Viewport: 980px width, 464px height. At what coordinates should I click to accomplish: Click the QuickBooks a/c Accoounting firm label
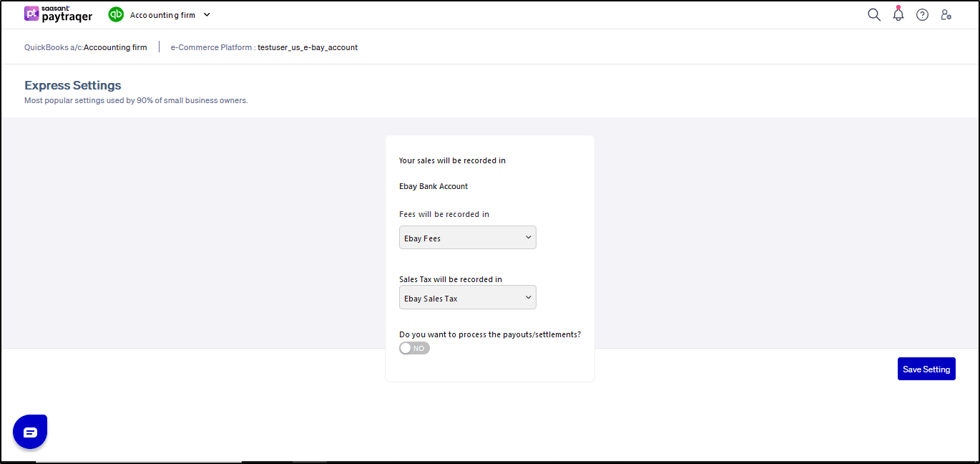(x=86, y=47)
